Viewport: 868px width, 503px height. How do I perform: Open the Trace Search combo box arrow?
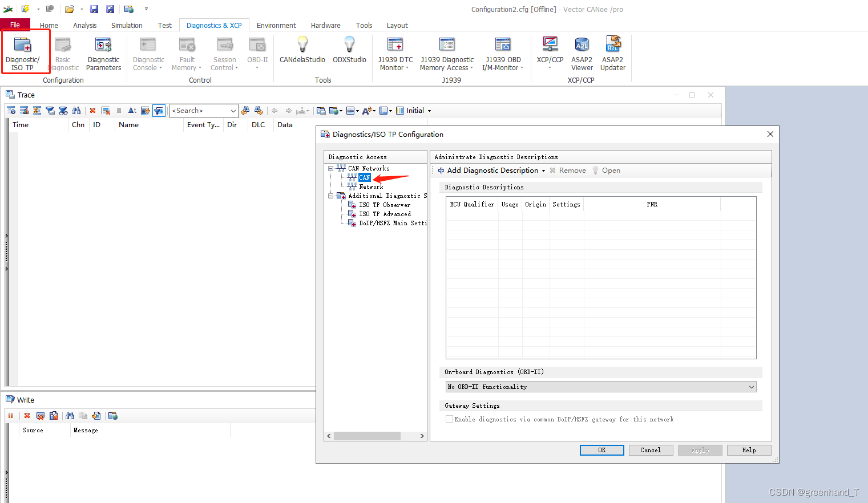233,111
